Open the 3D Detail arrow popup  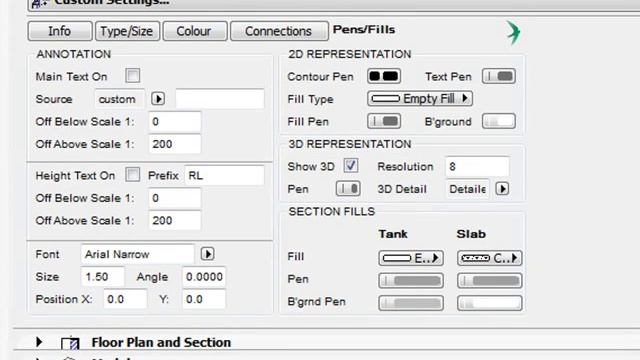pos(502,189)
